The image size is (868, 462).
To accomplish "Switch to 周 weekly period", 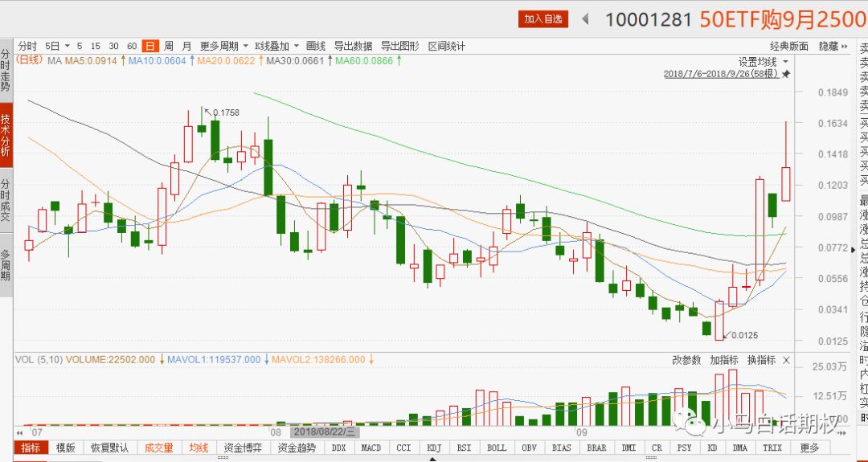I will point(169,46).
